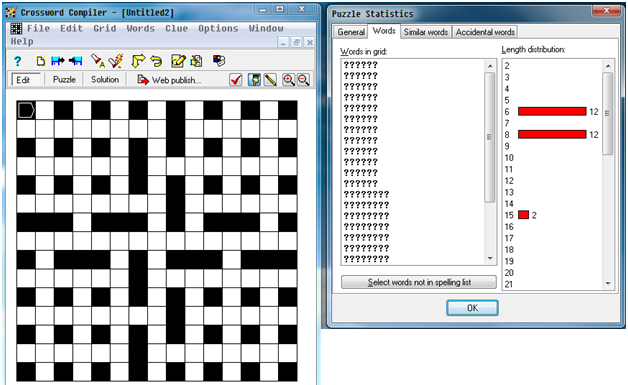628x385 pixels.
Task: Select the first ?????? word in the list
Action: click(360, 65)
